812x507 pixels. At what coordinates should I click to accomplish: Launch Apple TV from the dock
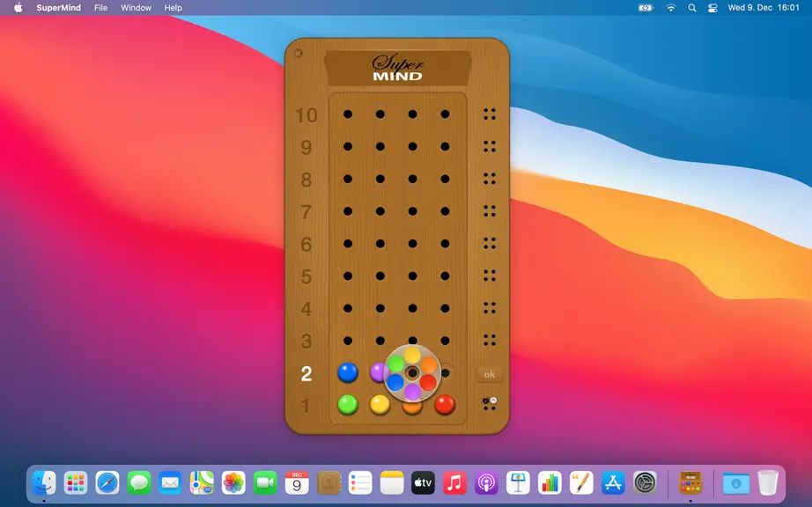pyautogui.click(x=423, y=483)
